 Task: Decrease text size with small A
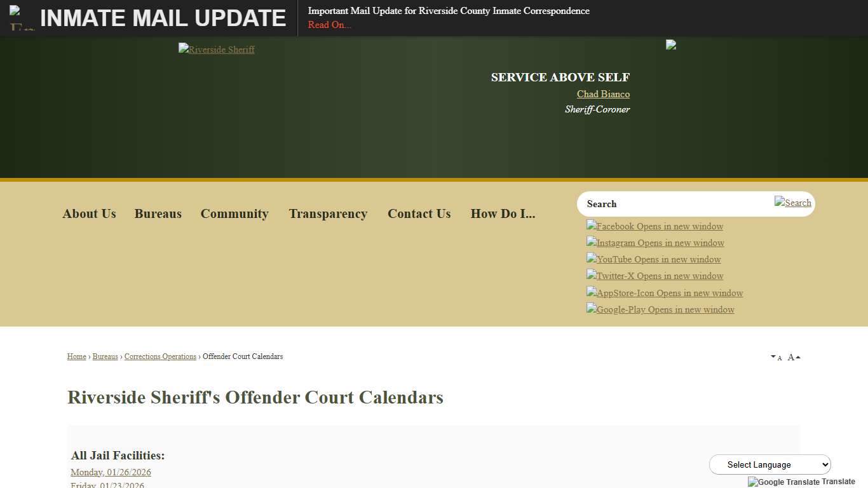[776, 358]
